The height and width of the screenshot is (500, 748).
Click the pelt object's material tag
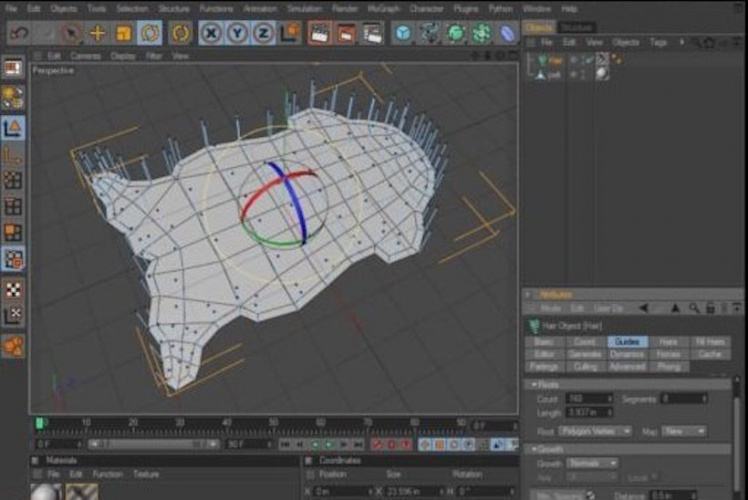click(x=602, y=74)
